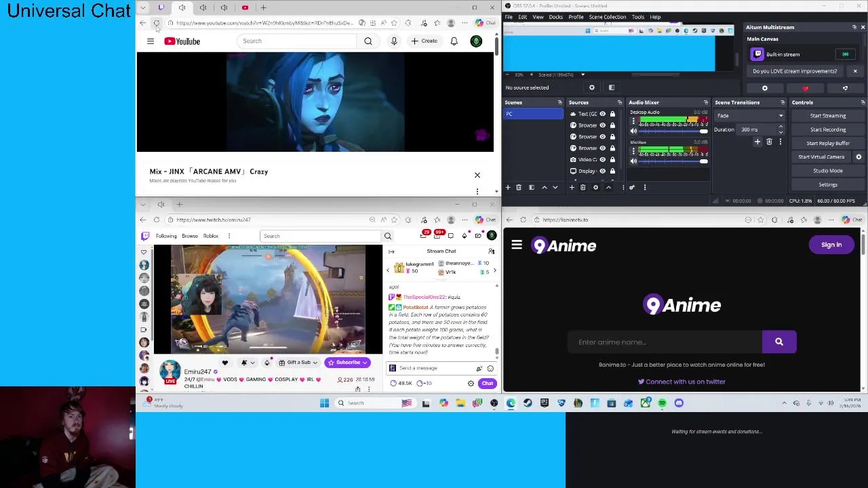Viewport: 868px width, 488px height.
Task: Open the Tools menu in OBS
Action: point(638,17)
